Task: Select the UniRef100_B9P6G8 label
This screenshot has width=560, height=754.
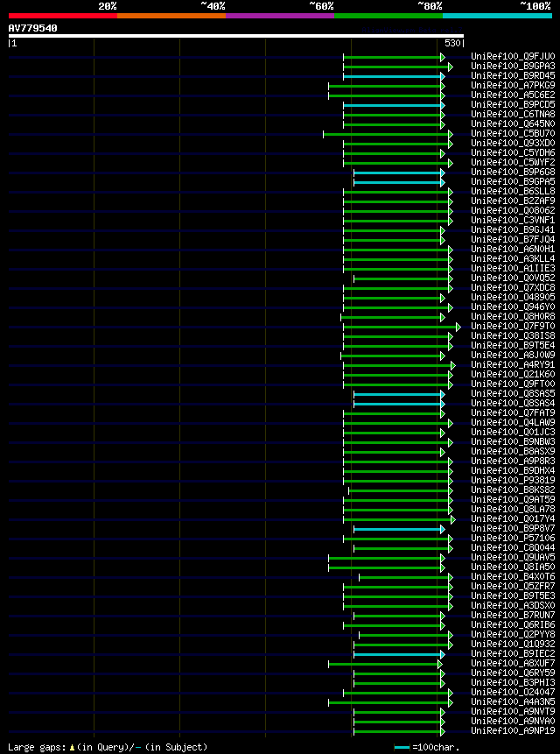Action: pyautogui.click(x=513, y=173)
